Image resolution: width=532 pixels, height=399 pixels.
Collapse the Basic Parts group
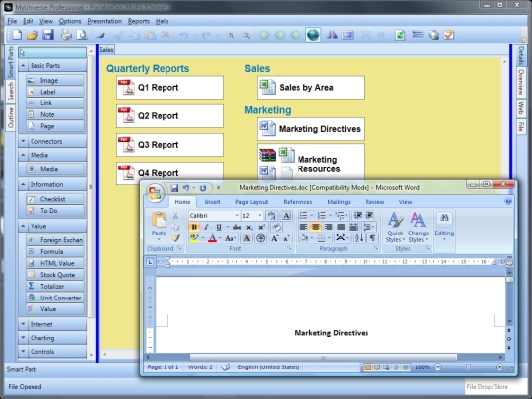click(52, 65)
